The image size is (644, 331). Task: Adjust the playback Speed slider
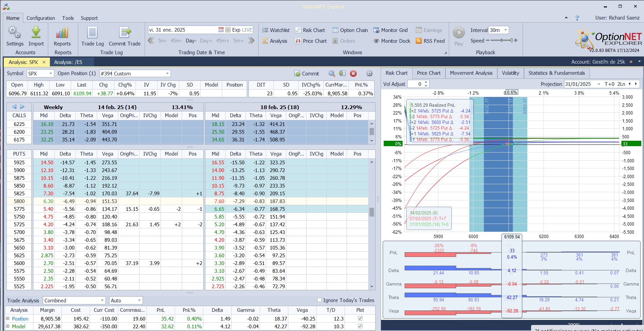click(x=502, y=40)
